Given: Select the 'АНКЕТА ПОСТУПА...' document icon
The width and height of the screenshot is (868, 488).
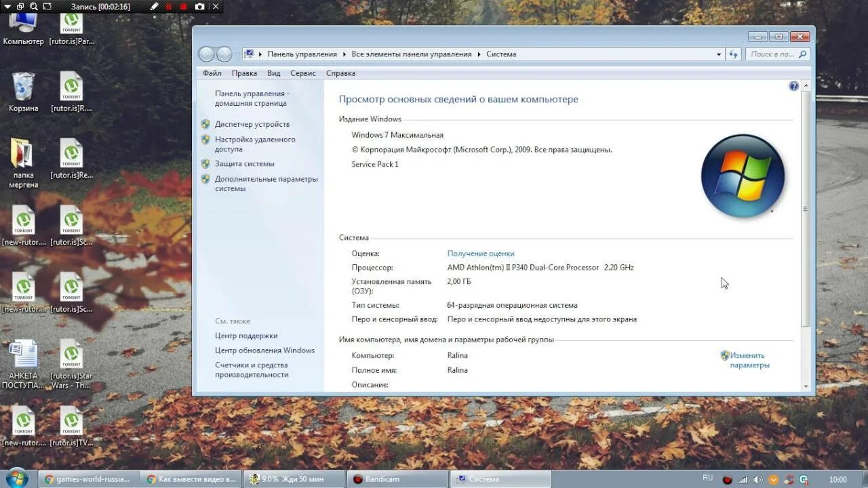Looking at the screenshot, I should 23,365.
